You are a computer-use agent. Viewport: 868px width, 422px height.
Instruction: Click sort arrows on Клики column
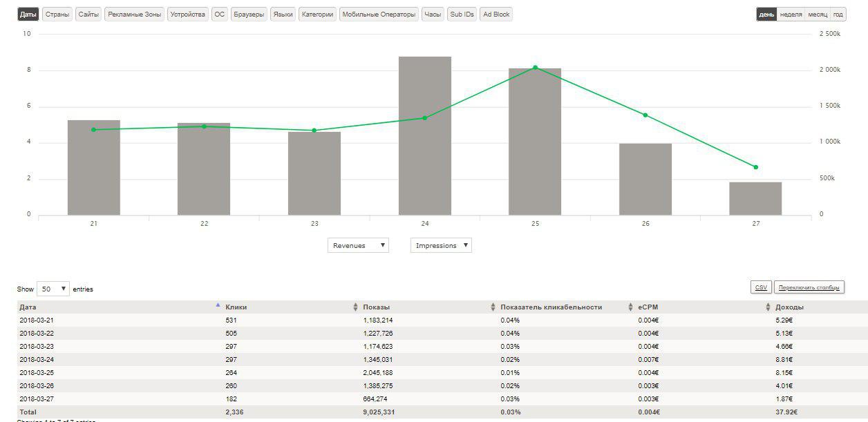pyautogui.click(x=356, y=307)
